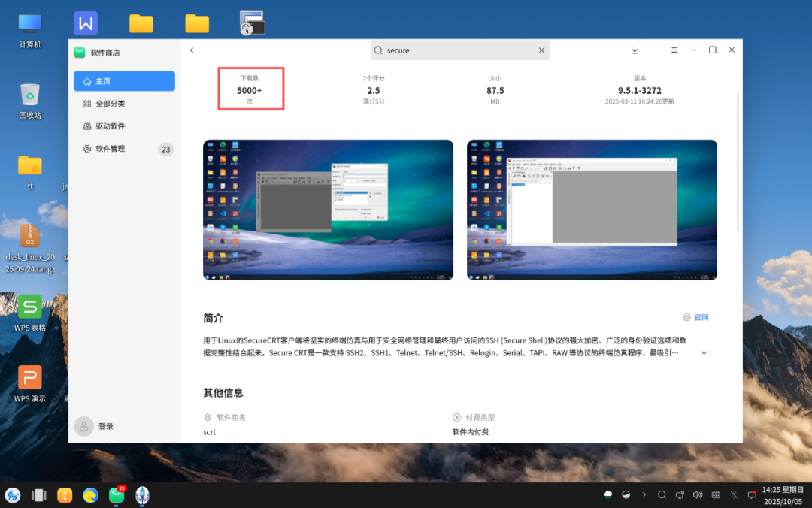The width and height of the screenshot is (812, 508).
Task: Open WPS 演示 desktop icon
Action: 30,384
